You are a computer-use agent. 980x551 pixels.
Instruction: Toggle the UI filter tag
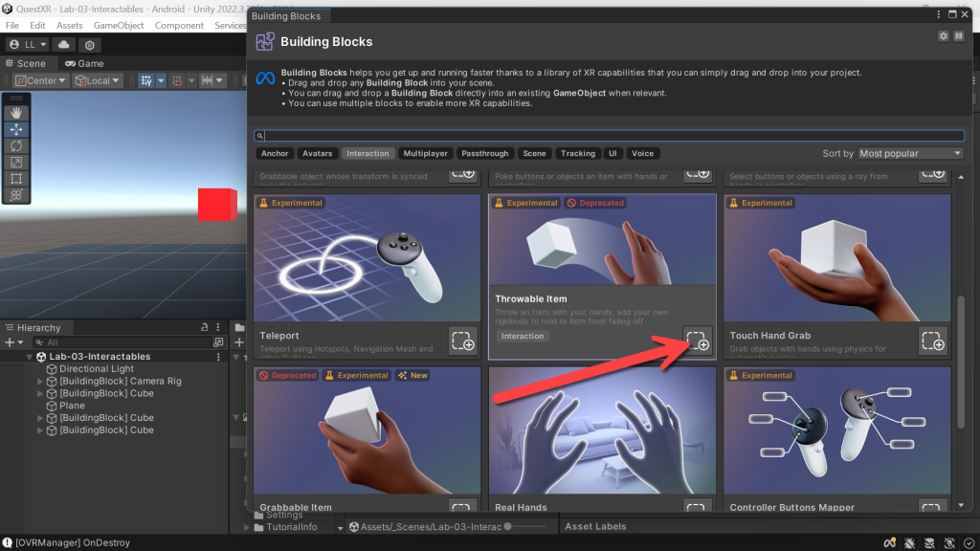coord(612,154)
